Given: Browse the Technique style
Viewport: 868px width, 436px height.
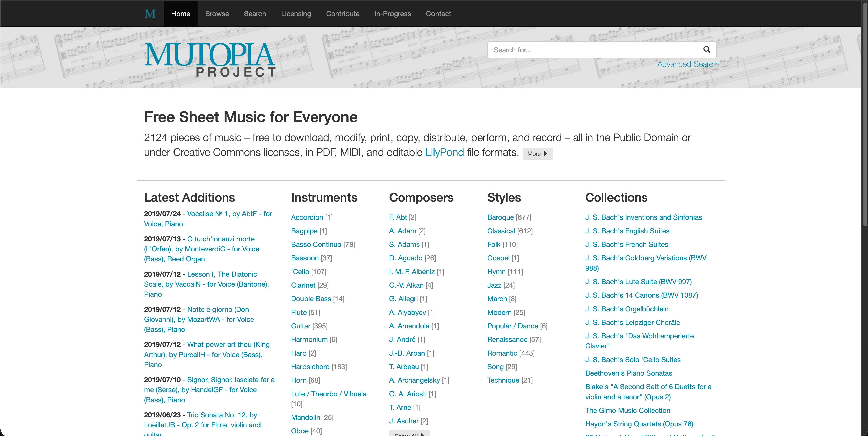Looking at the screenshot, I should (x=503, y=380).
